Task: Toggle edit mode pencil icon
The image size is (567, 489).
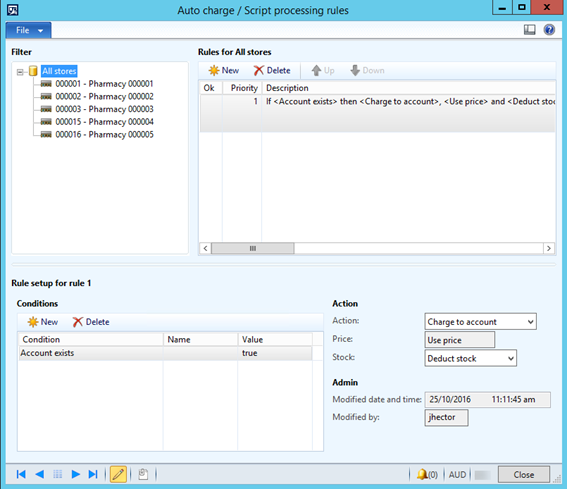Action: tap(118, 474)
